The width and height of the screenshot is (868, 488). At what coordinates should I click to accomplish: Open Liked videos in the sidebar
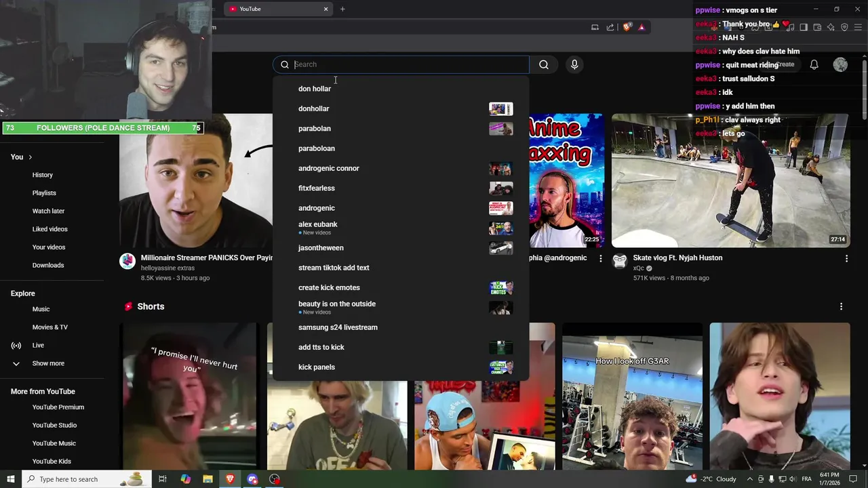coord(50,229)
